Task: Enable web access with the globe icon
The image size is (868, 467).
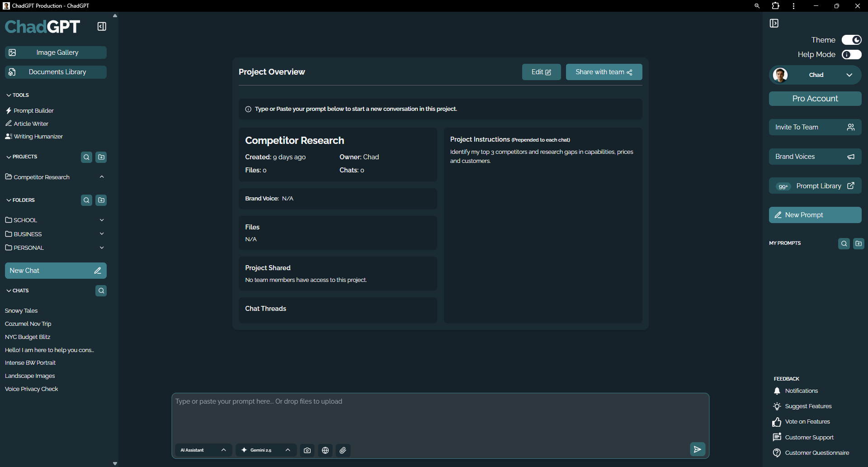Action: click(325, 450)
